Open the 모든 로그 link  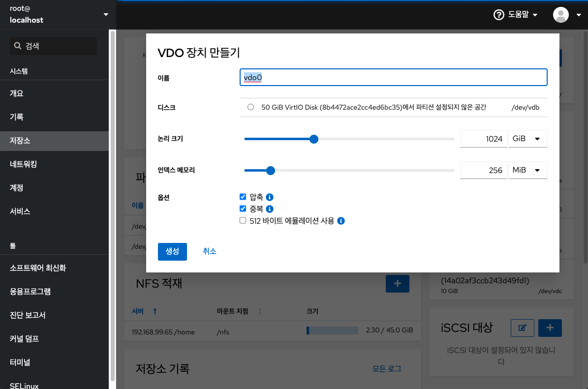(387, 368)
